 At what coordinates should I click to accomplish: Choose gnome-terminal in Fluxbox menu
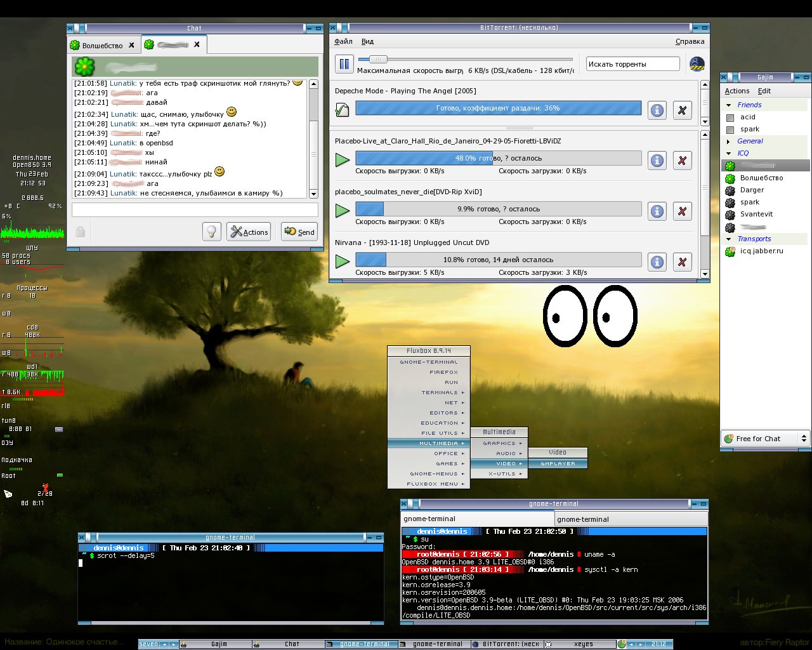pyautogui.click(x=429, y=362)
